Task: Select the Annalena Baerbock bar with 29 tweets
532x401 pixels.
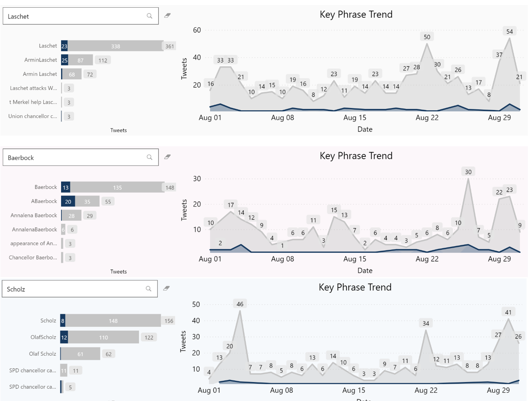Action: [x=71, y=216]
